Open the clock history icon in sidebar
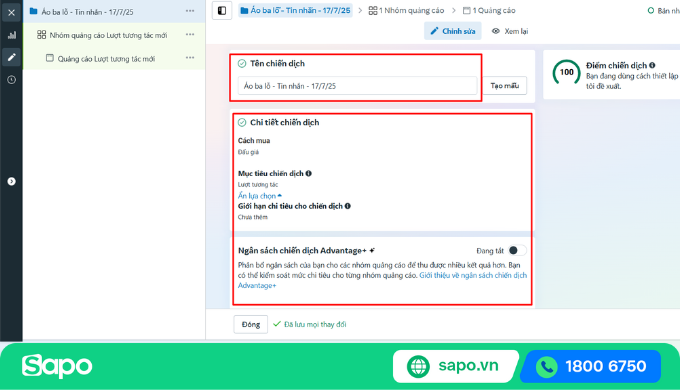This screenshot has width=680, height=390. pos(12,80)
